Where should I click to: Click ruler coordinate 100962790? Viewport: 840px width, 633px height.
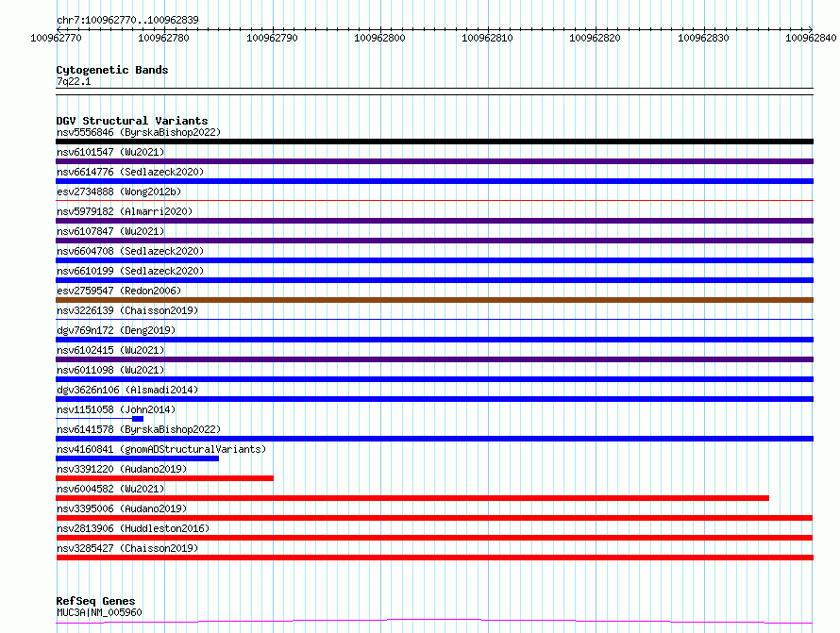[x=272, y=38]
